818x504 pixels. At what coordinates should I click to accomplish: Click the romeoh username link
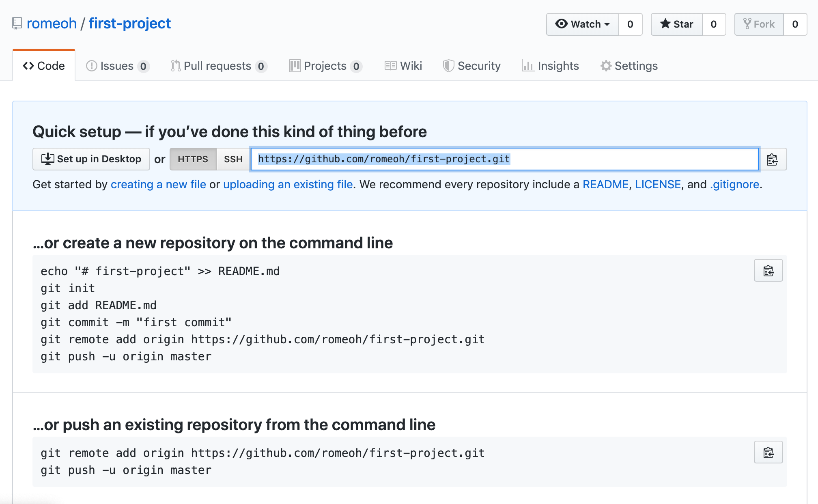tap(52, 24)
